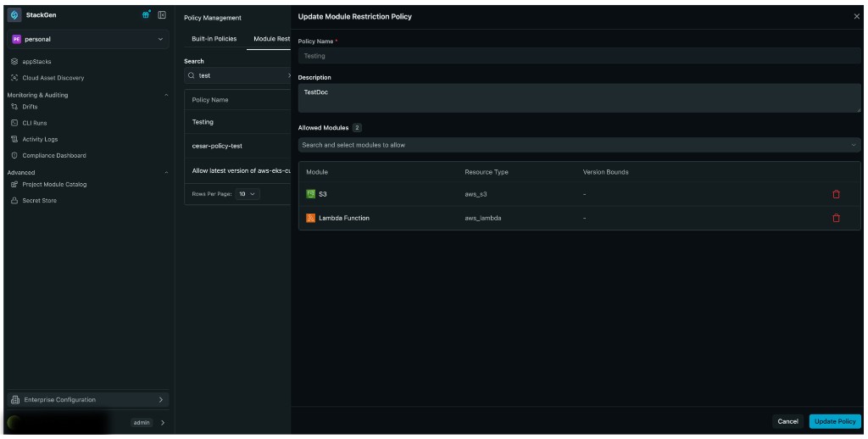Image resolution: width=868 pixels, height=439 pixels.
Task: Click the CLI Runs icon
Action: coord(14,123)
